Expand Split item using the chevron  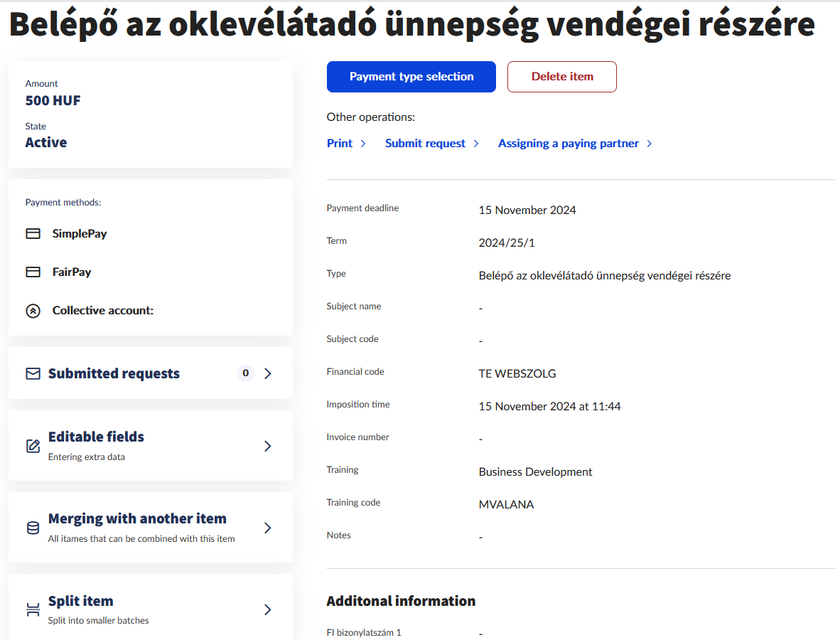point(268,609)
